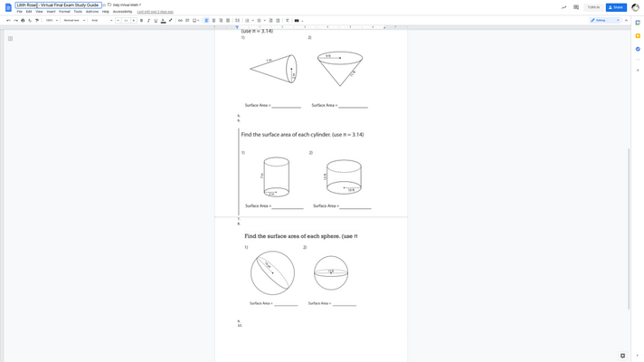The height and width of the screenshot is (362, 644).
Task: Clear text formatting
Action: 288,21
